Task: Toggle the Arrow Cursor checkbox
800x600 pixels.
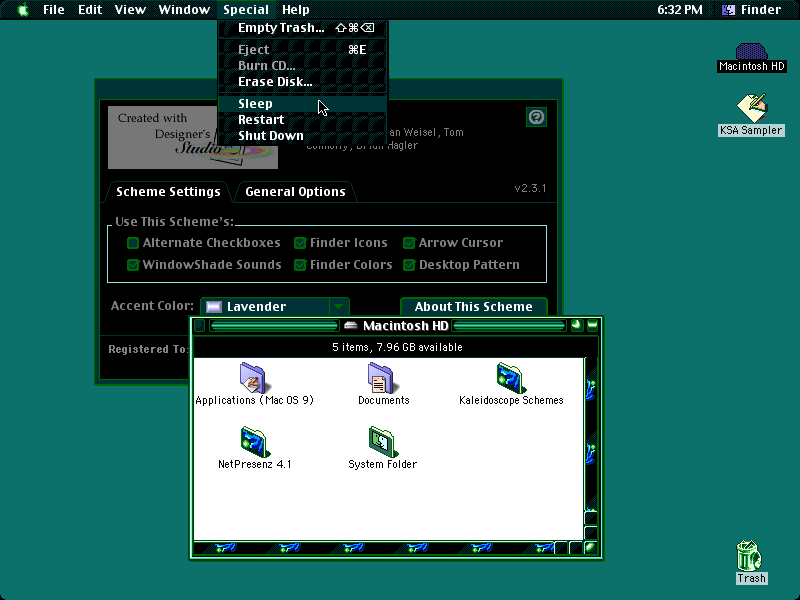Action: (409, 243)
